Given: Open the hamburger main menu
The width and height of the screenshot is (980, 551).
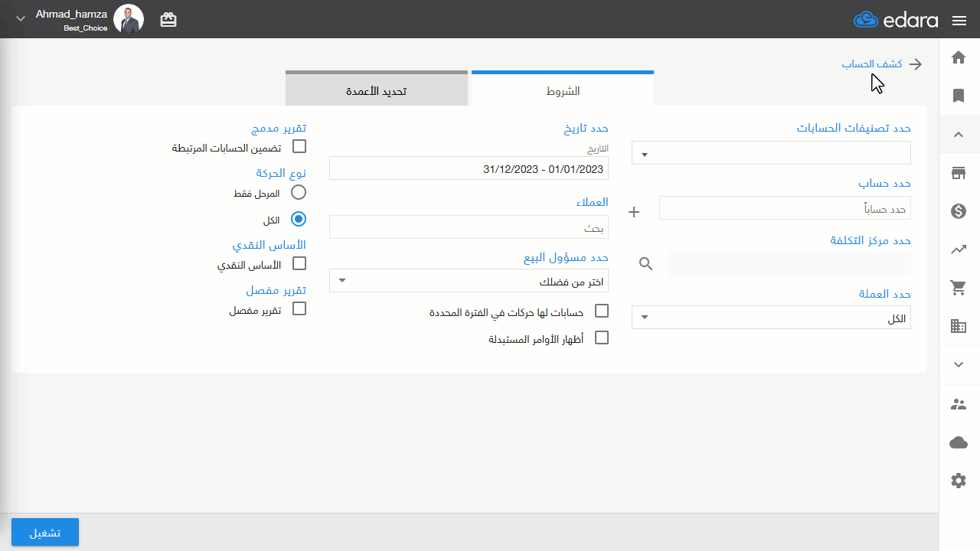Looking at the screenshot, I should click(x=959, y=21).
